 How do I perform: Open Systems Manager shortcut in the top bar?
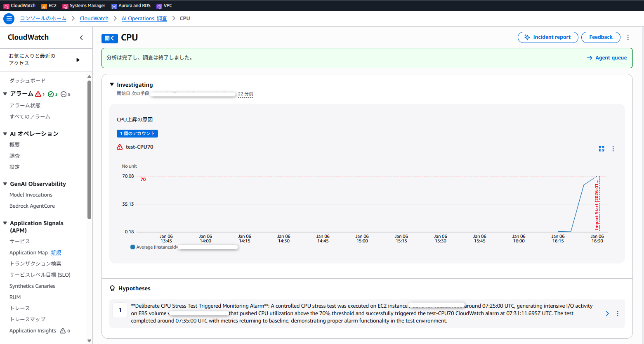(x=84, y=6)
